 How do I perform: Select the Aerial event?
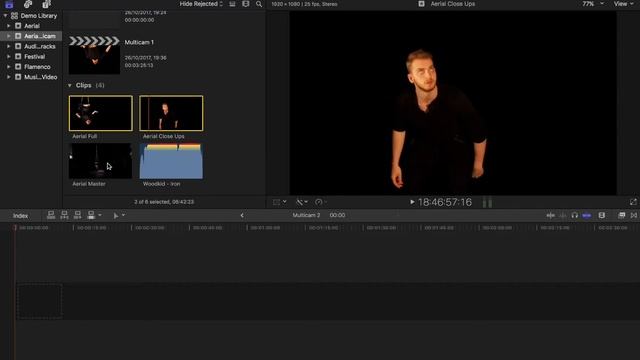pos(31,26)
